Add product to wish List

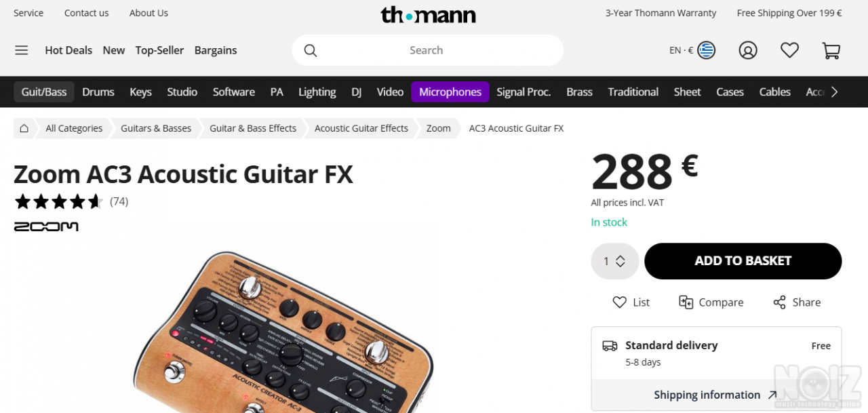tap(631, 302)
